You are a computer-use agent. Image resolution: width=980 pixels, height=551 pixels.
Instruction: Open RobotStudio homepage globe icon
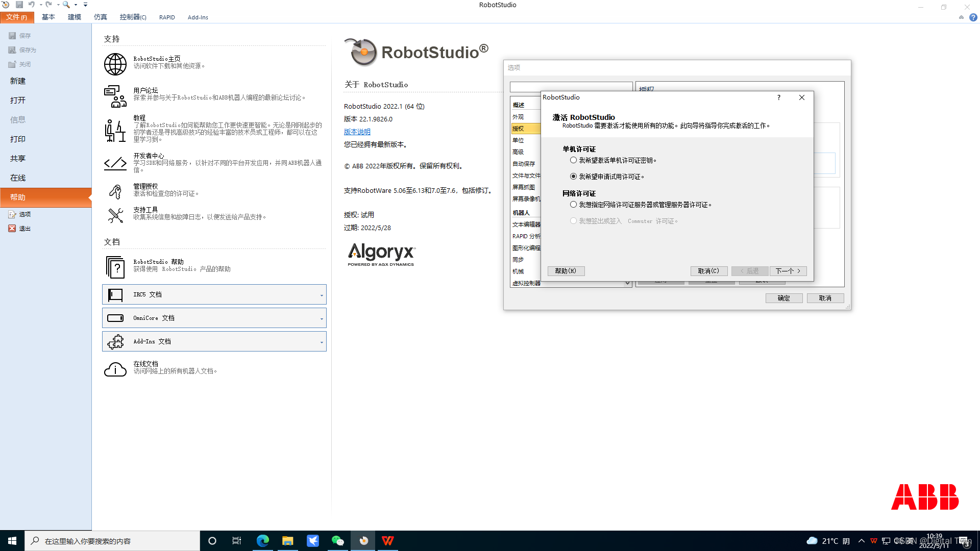coord(115,64)
